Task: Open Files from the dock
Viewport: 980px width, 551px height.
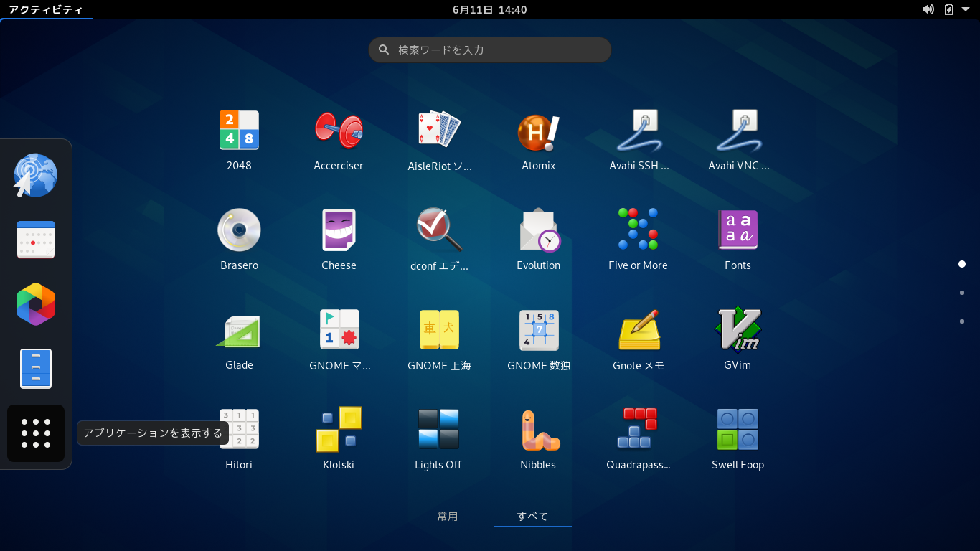Action: pyautogui.click(x=36, y=369)
